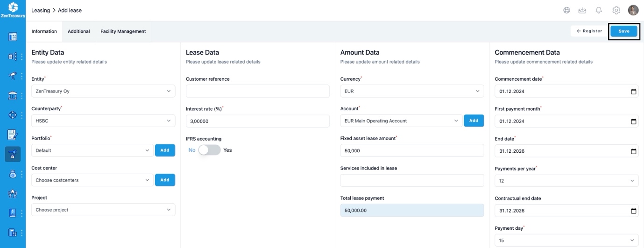Viewport: 644px width, 248px height.
Task: Open the document with pen sidebar icon
Action: click(x=13, y=135)
